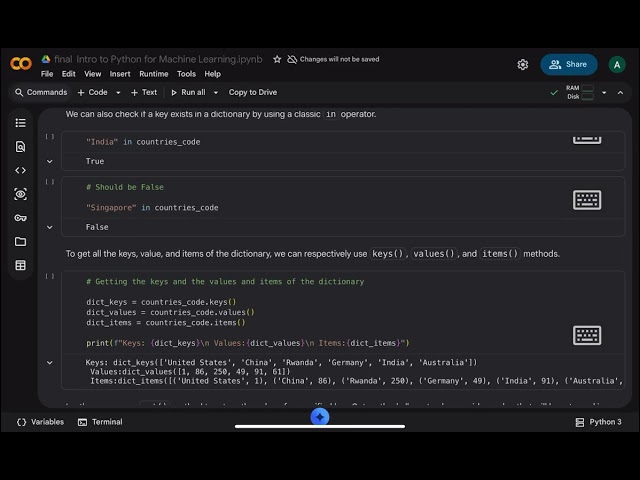Click the notebook title to rename it
Viewport: 640px width, 480px height.
(x=158, y=59)
